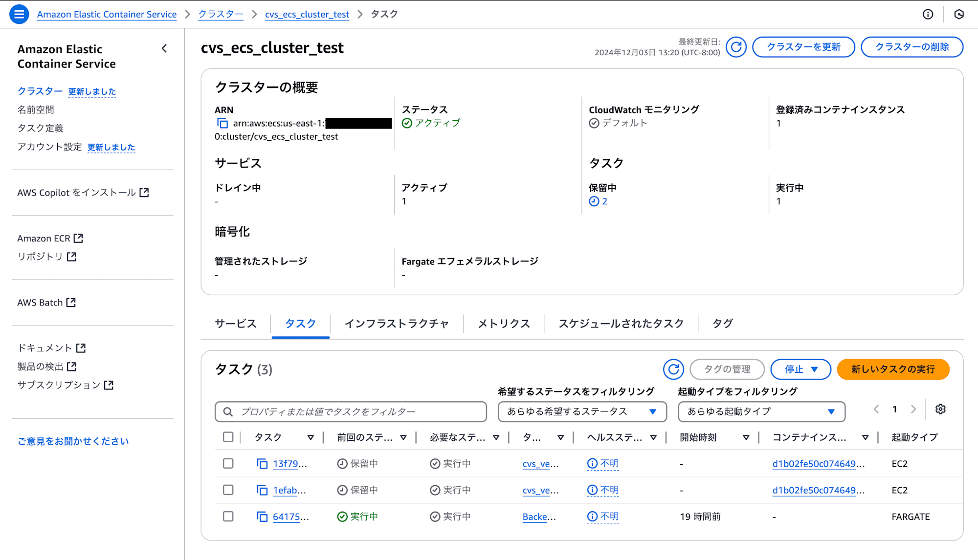Open Amazon ECR external link

pos(50,238)
